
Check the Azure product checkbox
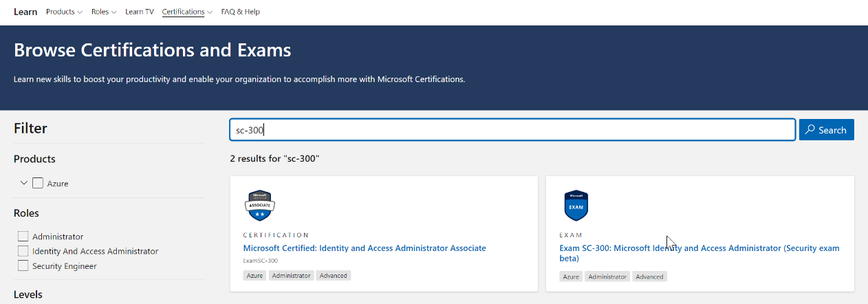tap(38, 183)
